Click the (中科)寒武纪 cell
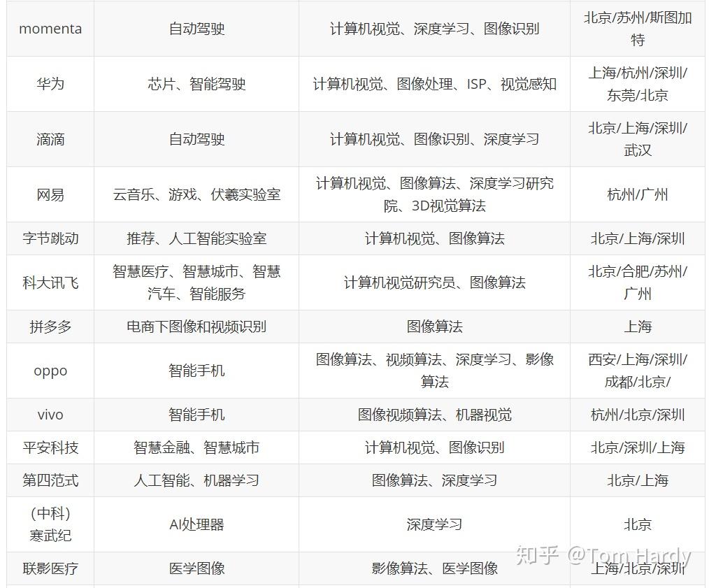The width and height of the screenshot is (709, 588). point(50,524)
